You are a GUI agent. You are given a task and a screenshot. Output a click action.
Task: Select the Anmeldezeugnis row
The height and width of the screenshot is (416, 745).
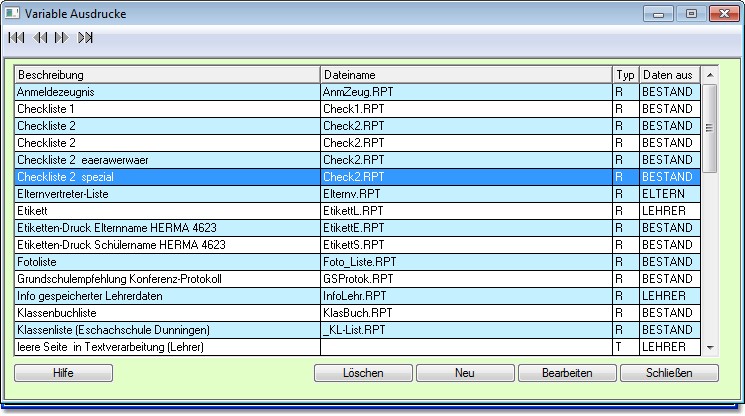[167, 92]
